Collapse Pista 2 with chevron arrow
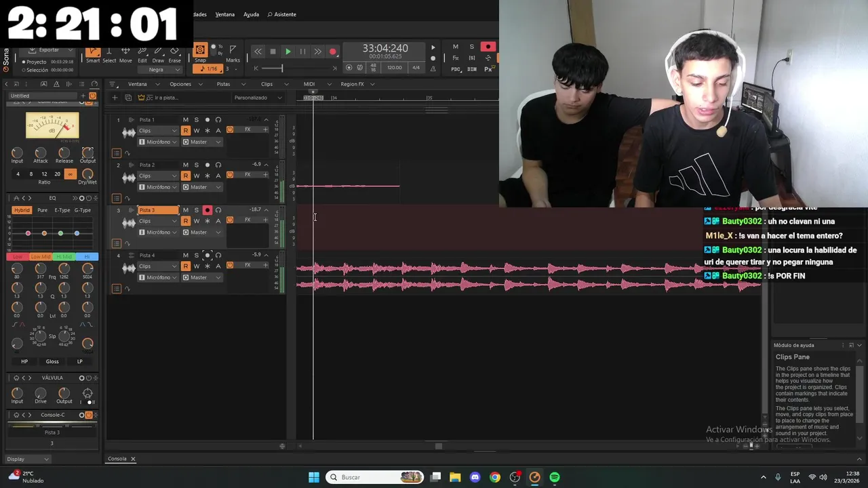 tap(266, 165)
